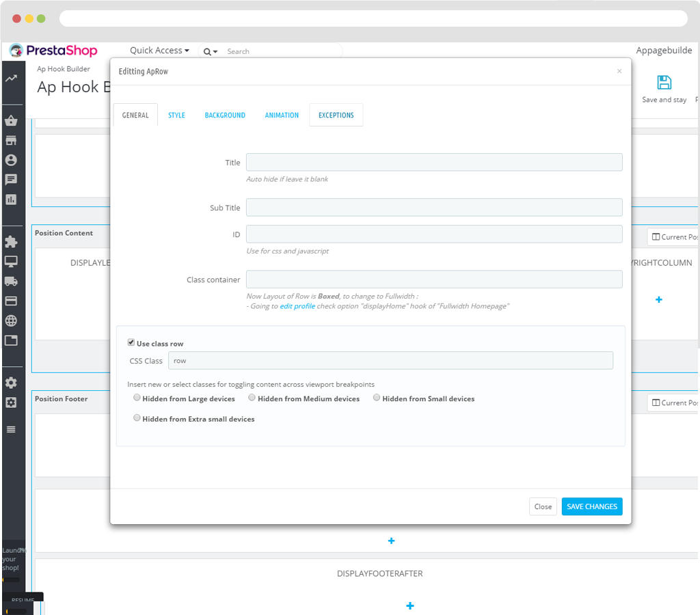Open Modules puzzle piece icon
This screenshot has height=615, width=700.
click(x=11, y=242)
